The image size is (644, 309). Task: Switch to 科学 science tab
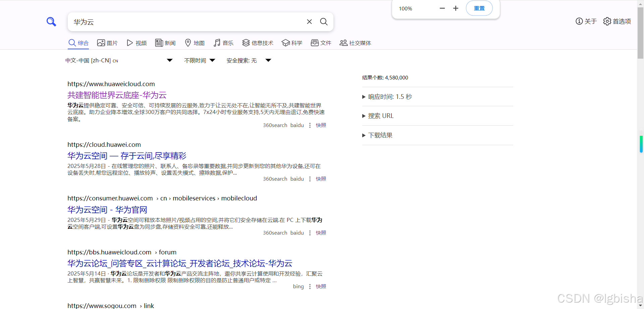[x=292, y=43]
